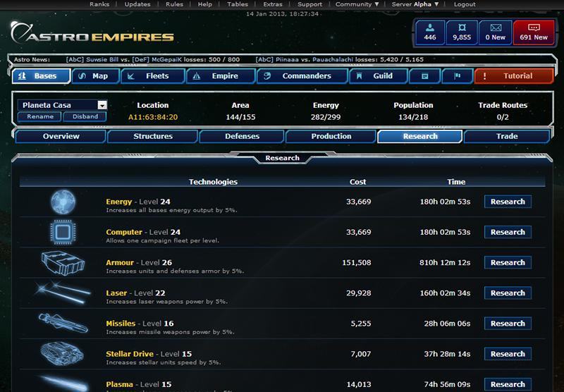Screen dimensions: 564x392
Task: Expand the Community menu
Action: (x=357, y=4)
